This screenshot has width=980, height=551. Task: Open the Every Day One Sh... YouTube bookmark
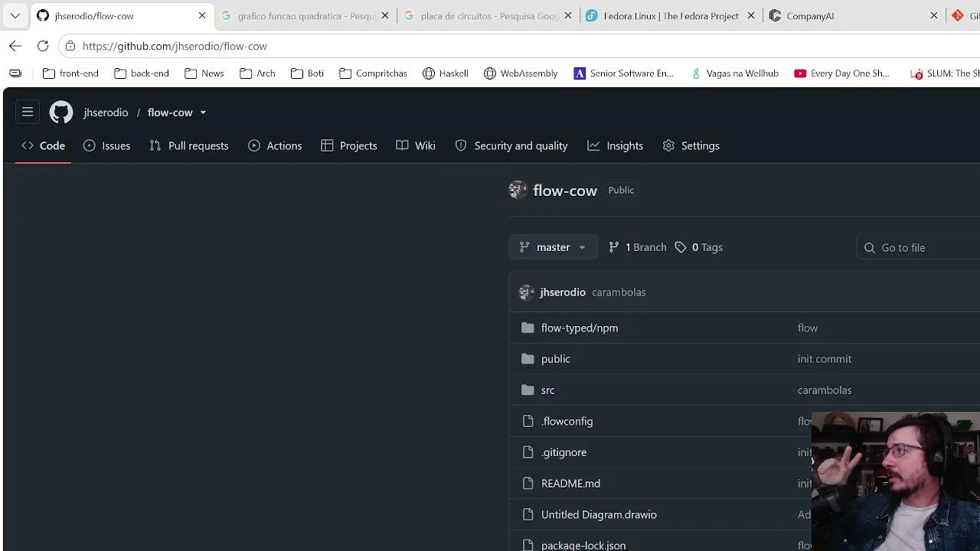click(x=841, y=73)
